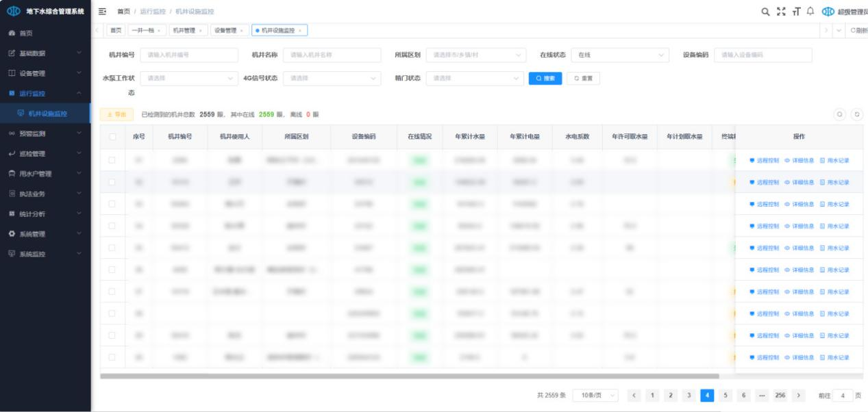Go to the previous page with the pagination arrow
The width and height of the screenshot is (868, 412).
(634, 396)
